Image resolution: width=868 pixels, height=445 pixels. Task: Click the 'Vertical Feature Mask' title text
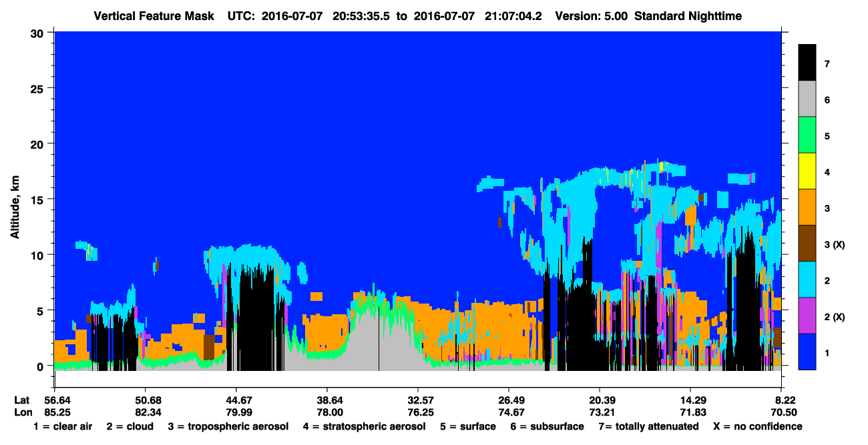tap(154, 16)
